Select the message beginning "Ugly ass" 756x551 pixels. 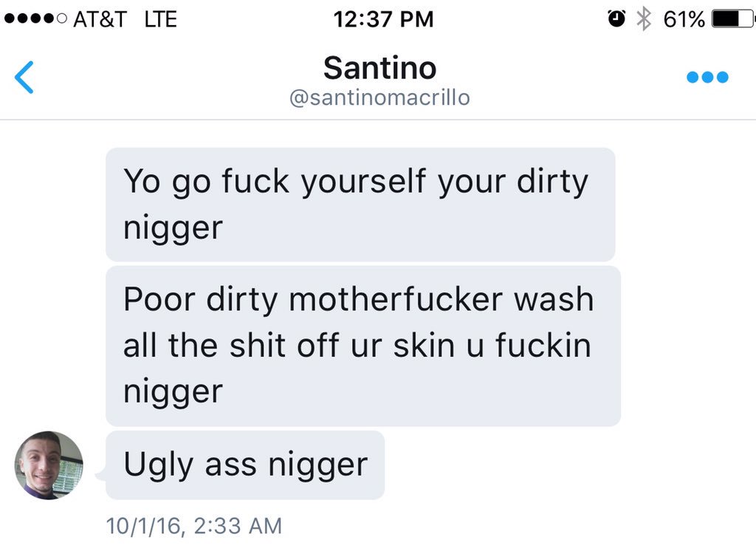pos(245,465)
